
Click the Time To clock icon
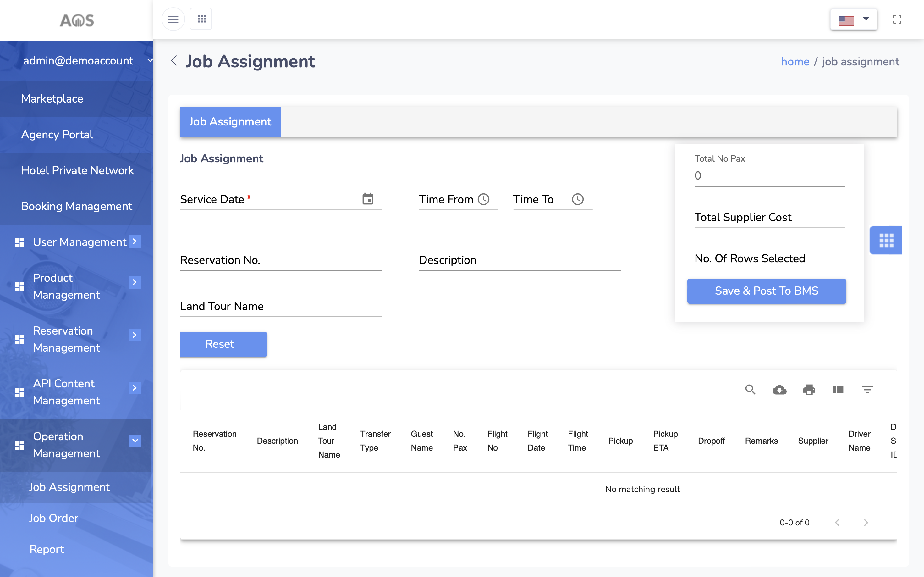click(x=577, y=199)
